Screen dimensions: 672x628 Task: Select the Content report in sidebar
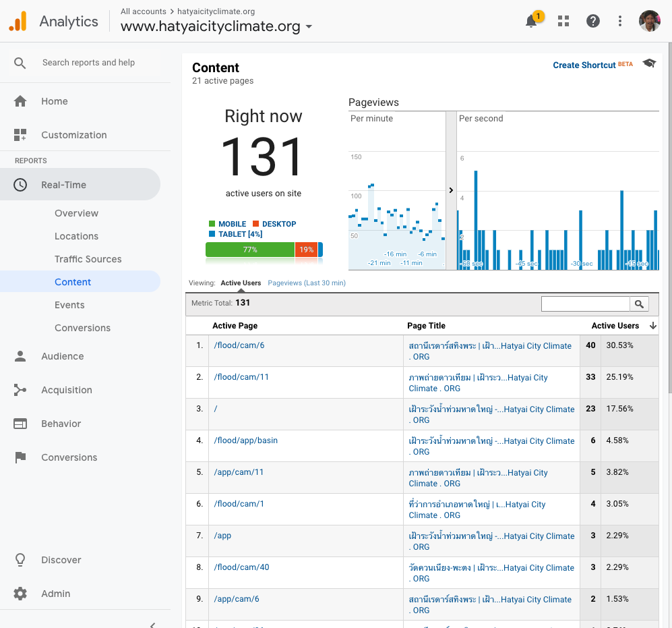(x=80, y=282)
